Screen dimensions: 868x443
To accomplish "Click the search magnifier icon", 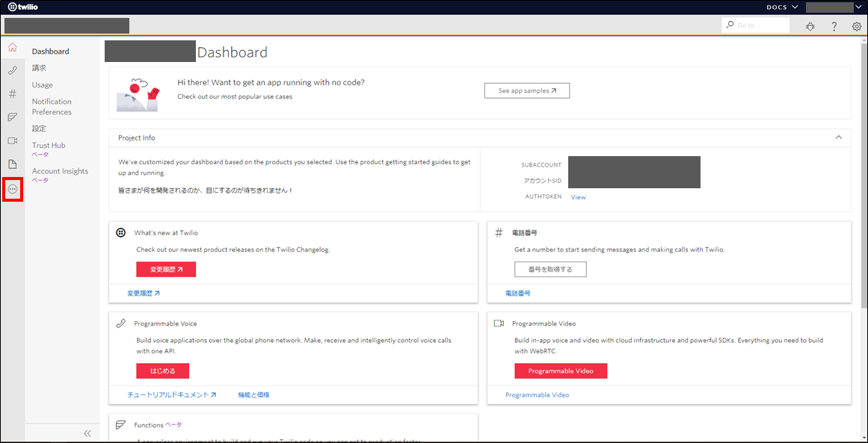I will point(730,25).
